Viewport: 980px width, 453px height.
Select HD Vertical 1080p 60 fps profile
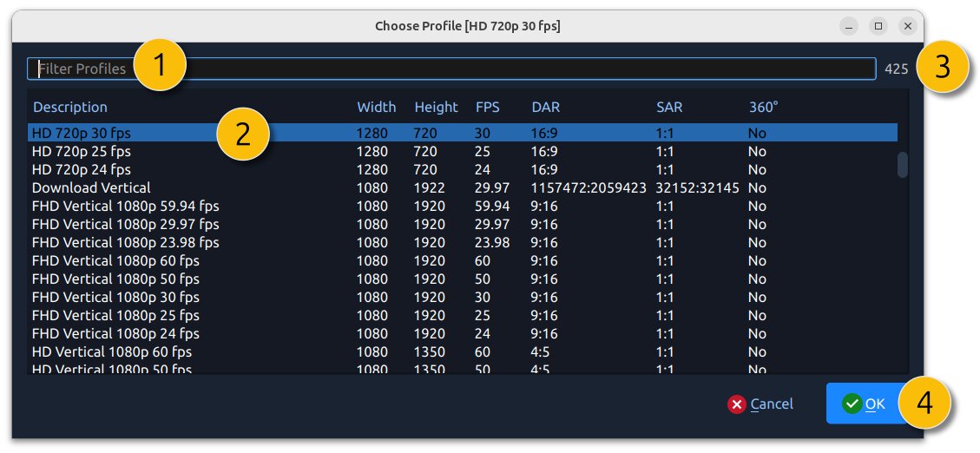coord(111,352)
